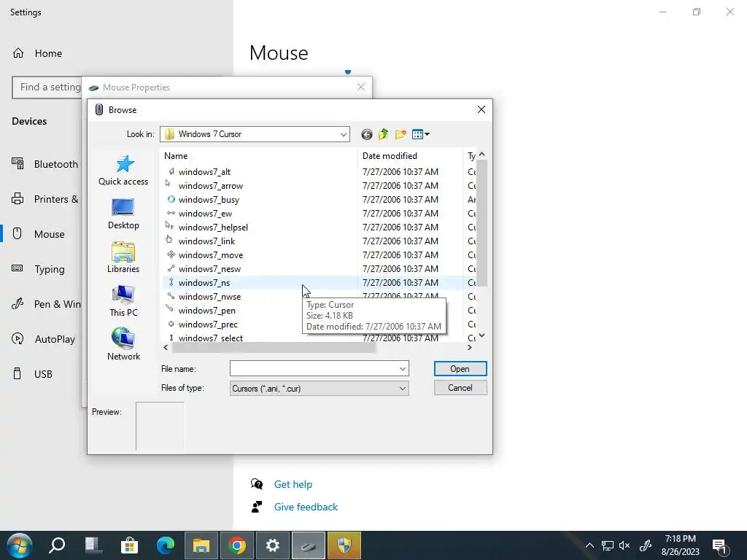The image size is (747, 560).
Task: Select Libraries in the places bar
Action: 123,257
